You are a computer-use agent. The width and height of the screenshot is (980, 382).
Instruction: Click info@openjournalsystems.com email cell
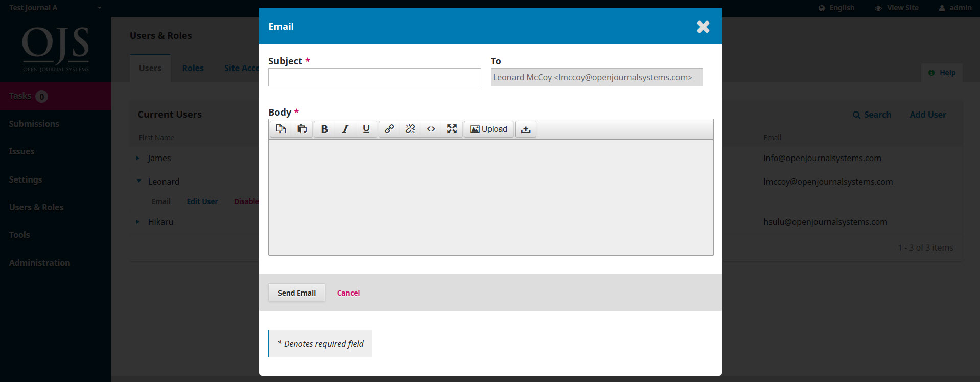(x=822, y=158)
